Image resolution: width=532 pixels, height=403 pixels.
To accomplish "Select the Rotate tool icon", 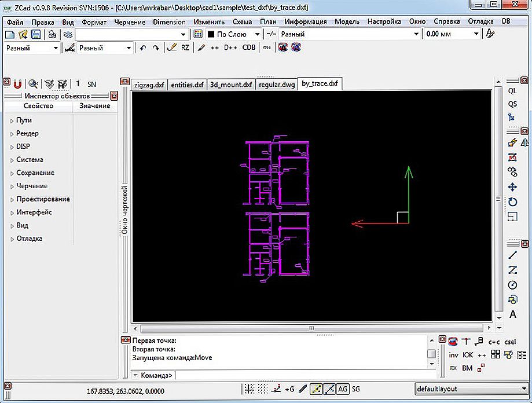I will pyautogui.click(x=512, y=202).
